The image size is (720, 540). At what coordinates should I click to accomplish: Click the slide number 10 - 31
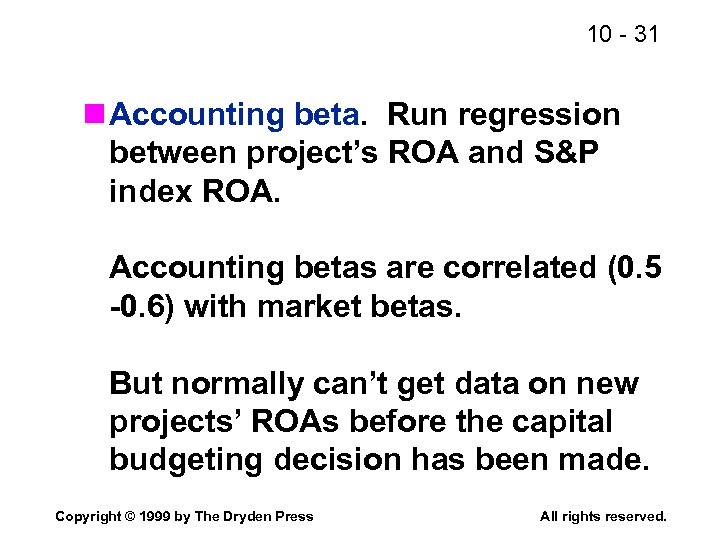coord(622,35)
